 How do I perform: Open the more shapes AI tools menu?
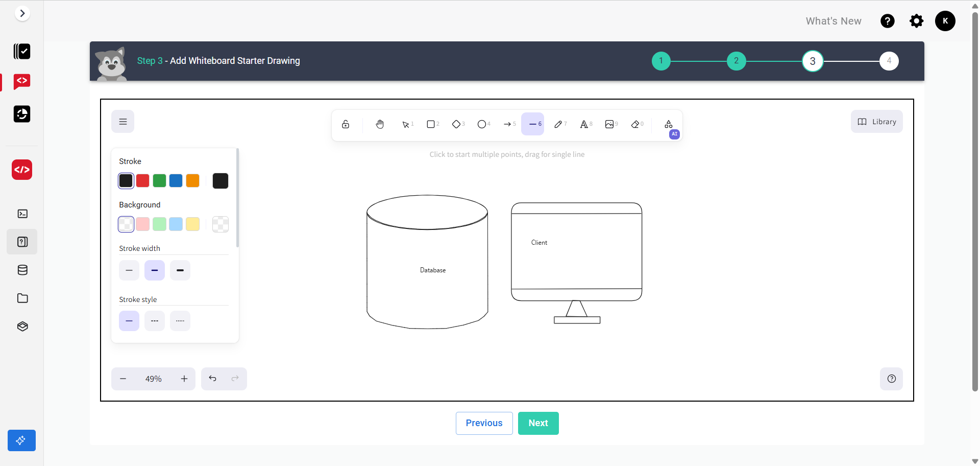(x=669, y=124)
